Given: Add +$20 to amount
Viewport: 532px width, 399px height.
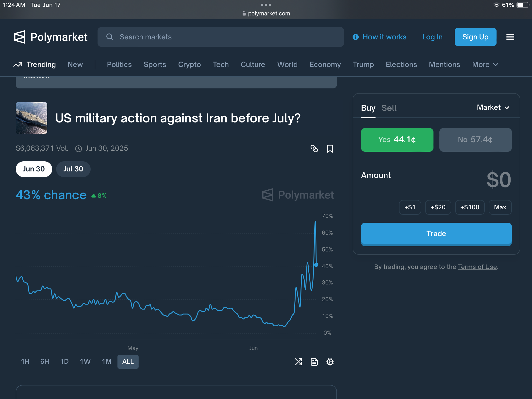Looking at the screenshot, I should pyautogui.click(x=438, y=207).
